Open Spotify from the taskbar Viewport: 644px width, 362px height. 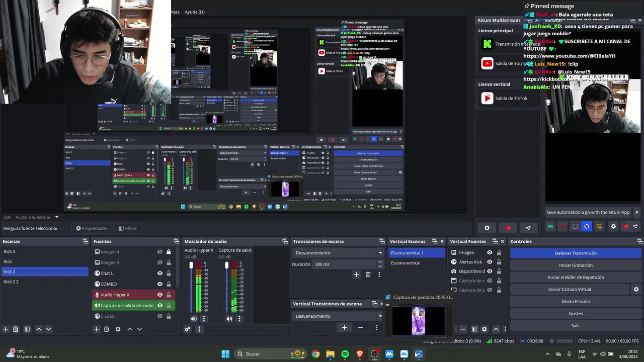345,354
